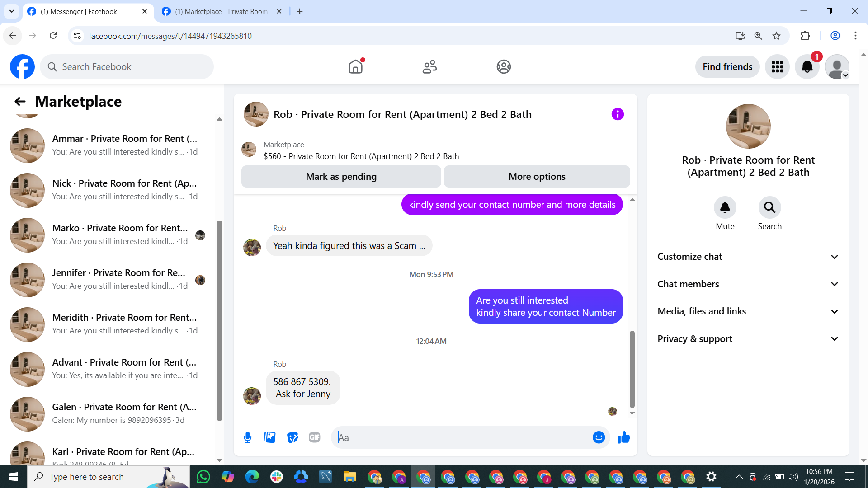Open Settings gear on the taskbar
This screenshot has width=868, height=488.
711,477
